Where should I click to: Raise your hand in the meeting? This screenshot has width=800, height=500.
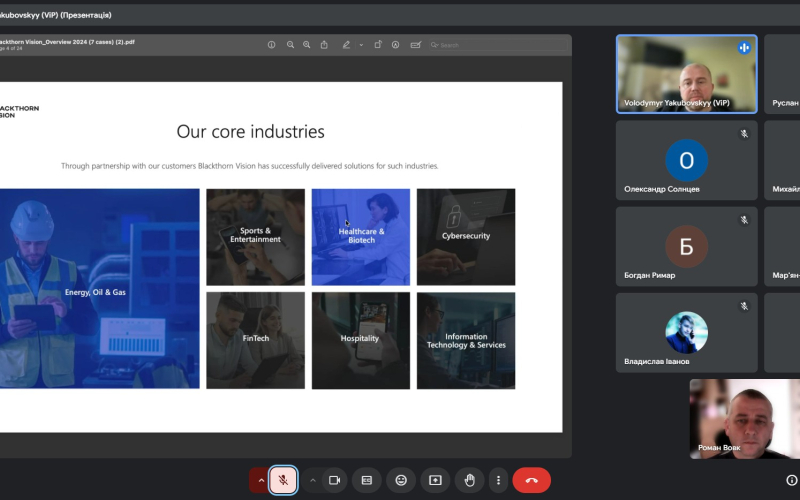click(469, 480)
